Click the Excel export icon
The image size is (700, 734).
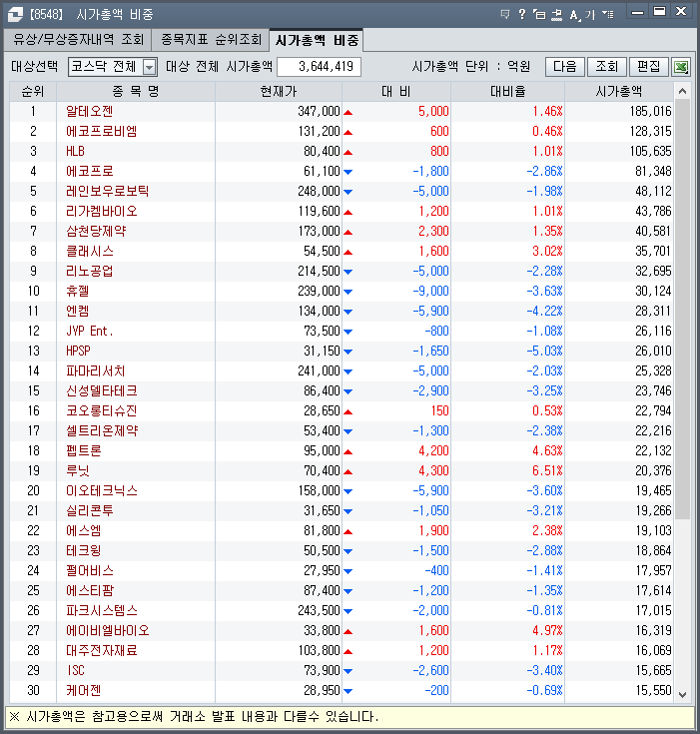681,67
